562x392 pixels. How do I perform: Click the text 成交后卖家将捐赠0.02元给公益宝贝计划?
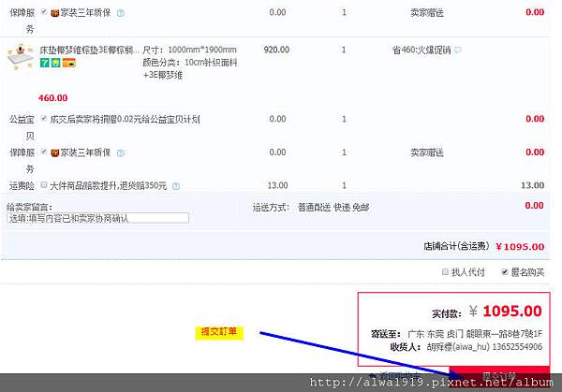[126, 119]
